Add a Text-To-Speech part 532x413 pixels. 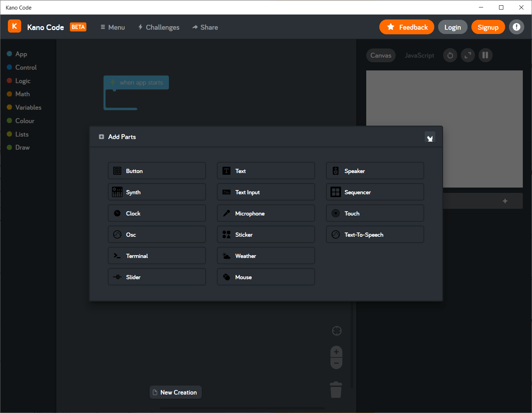375,234
